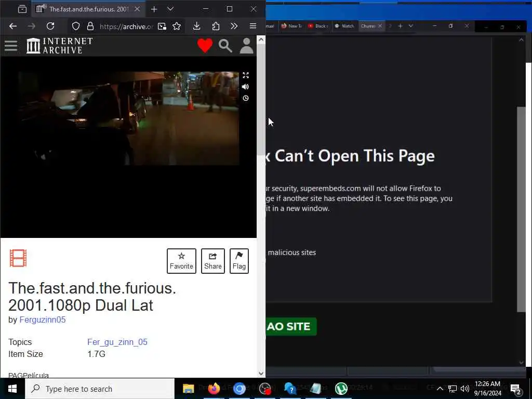532x399 pixels.
Task: Bookmark this page with the star icon
Action: click(x=177, y=26)
